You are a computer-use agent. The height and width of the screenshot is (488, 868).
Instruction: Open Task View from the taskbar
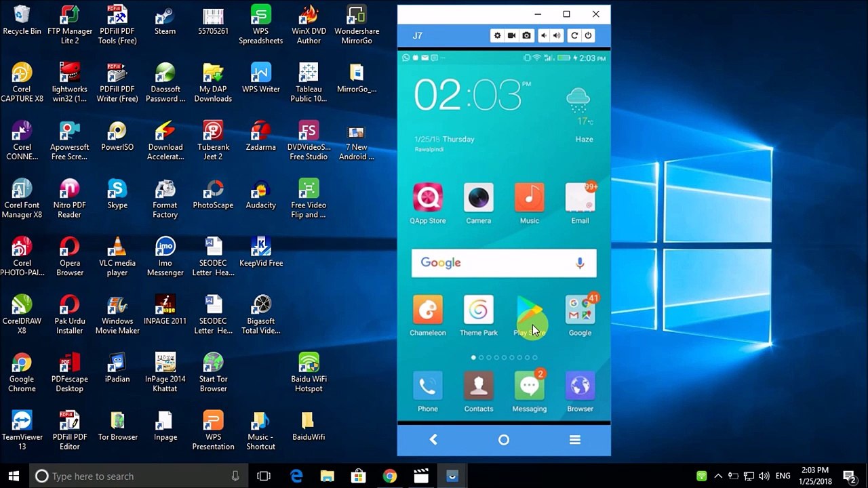pos(264,476)
